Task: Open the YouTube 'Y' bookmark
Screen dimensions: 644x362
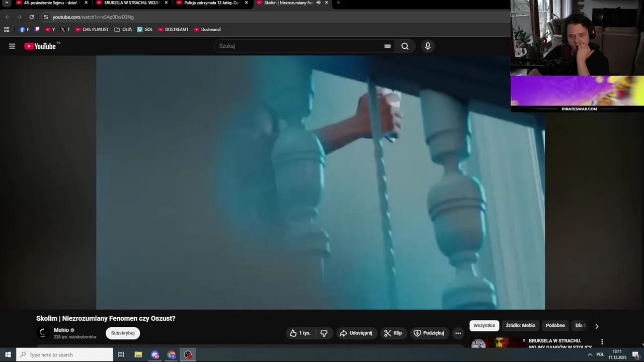Action: [50, 30]
